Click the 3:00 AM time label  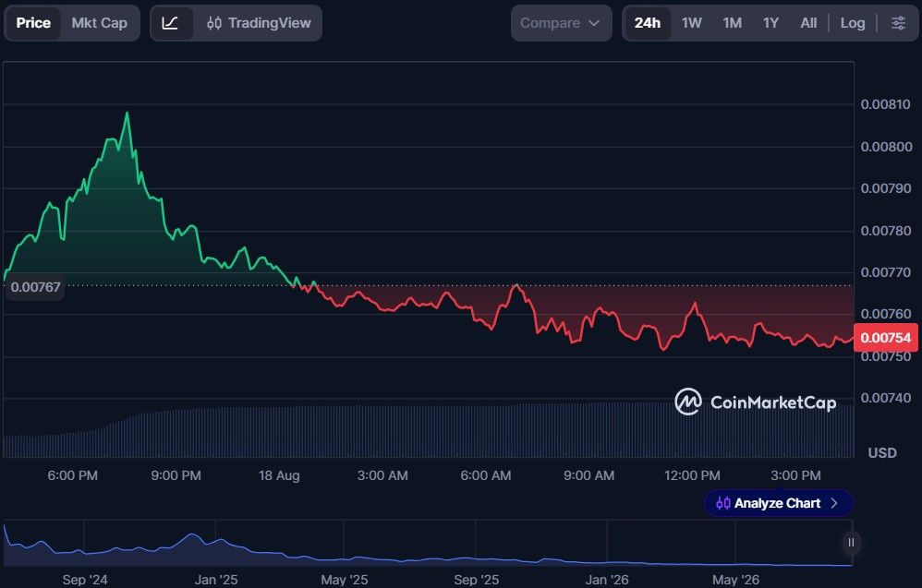click(x=382, y=475)
